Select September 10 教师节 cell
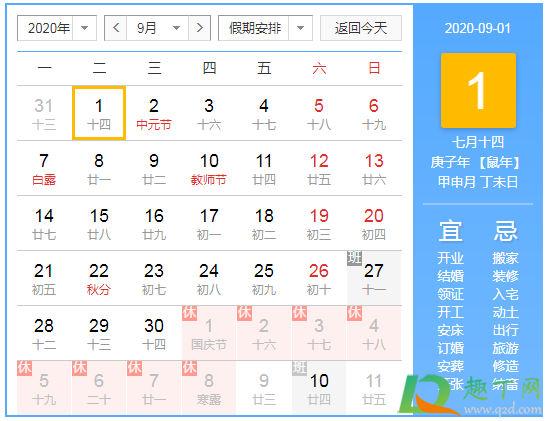Screen dimensions: 546x421 (209, 169)
